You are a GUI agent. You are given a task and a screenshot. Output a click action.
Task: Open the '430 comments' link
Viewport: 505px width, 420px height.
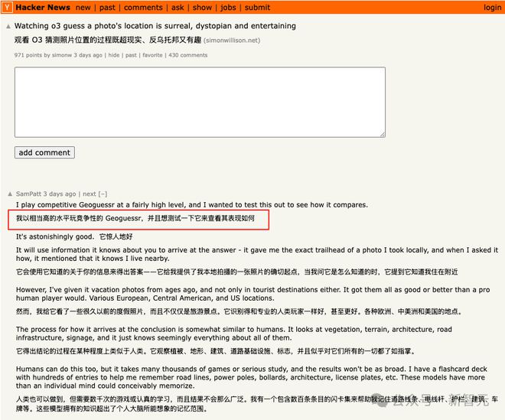(187, 55)
